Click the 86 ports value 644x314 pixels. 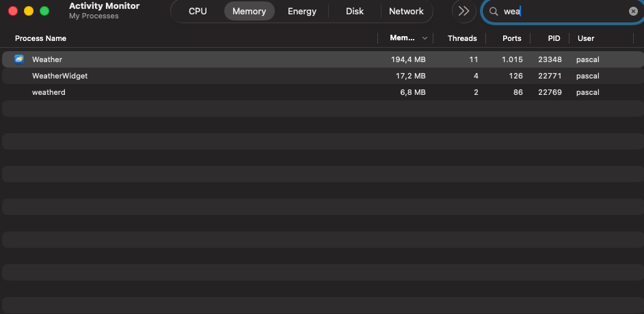518,92
